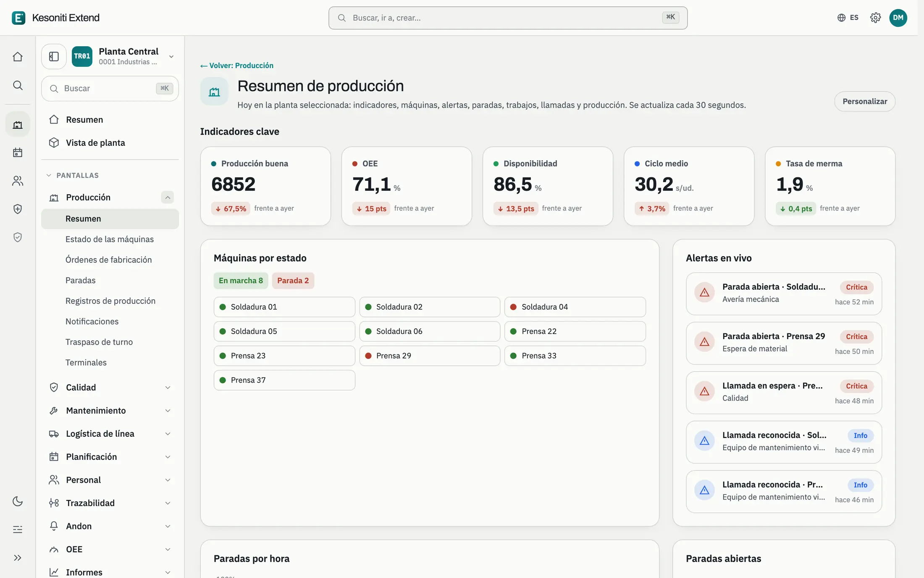Open the settings gear in the top bar
This screenshot has width=924, height=578.
coord(875,18)
